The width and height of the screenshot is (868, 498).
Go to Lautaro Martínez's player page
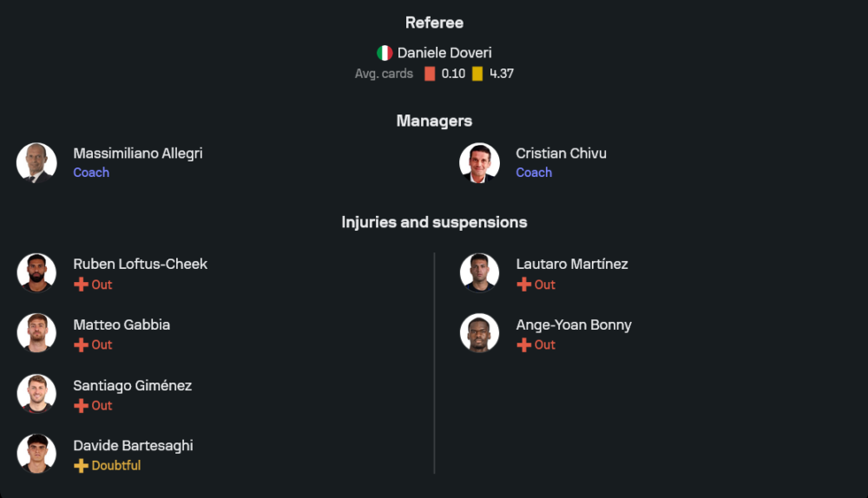(572, 264)
